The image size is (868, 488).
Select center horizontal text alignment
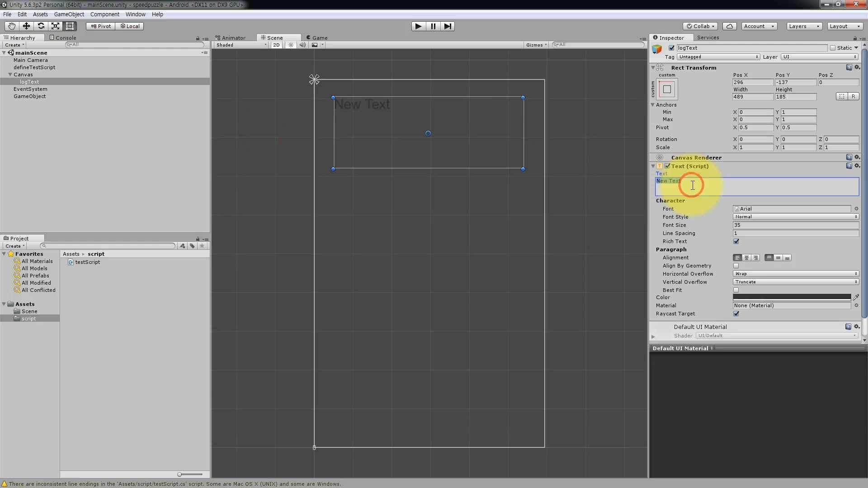pyautogui.click(x=746, y=258)
